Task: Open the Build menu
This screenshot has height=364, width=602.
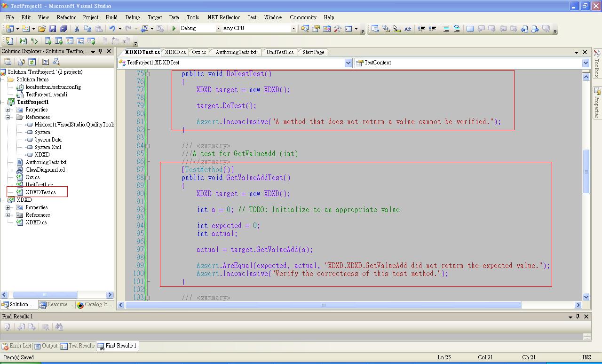Action: click(111, 17)
